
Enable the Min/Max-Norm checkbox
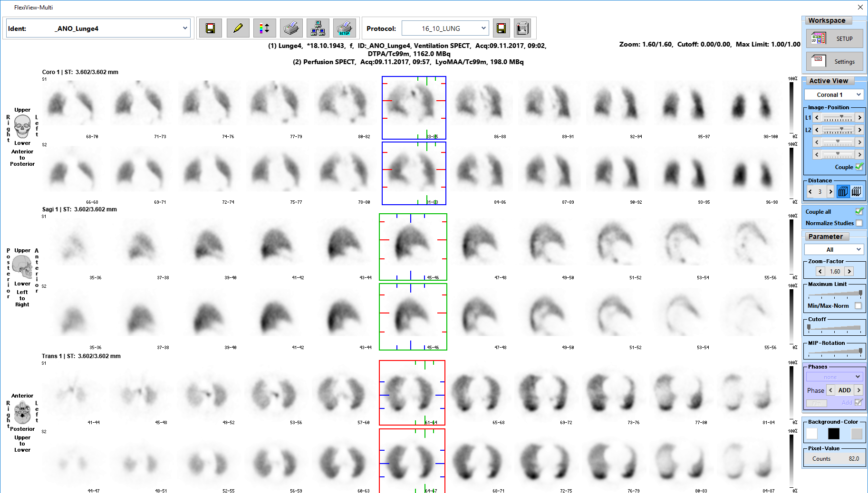(x=858, y=306)
